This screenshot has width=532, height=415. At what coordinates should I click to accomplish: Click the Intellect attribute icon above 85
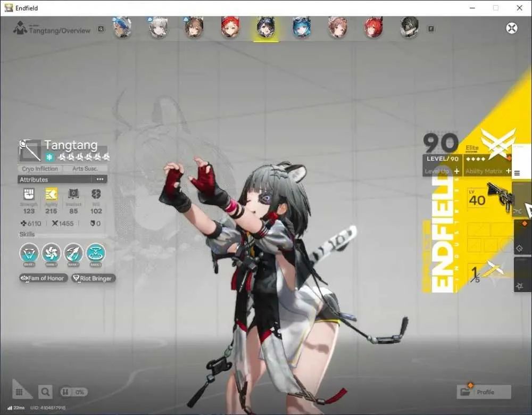point(73,194)
